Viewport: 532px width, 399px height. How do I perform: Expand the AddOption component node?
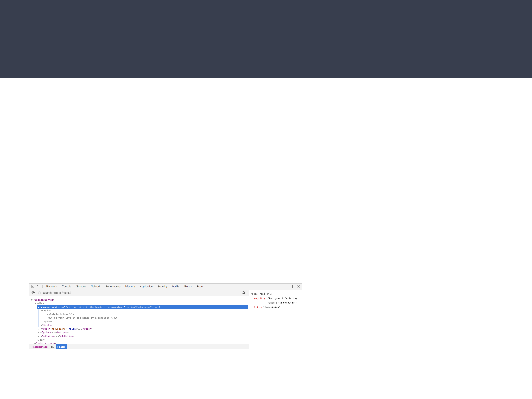pyautogui.click(x=39, y=336)
